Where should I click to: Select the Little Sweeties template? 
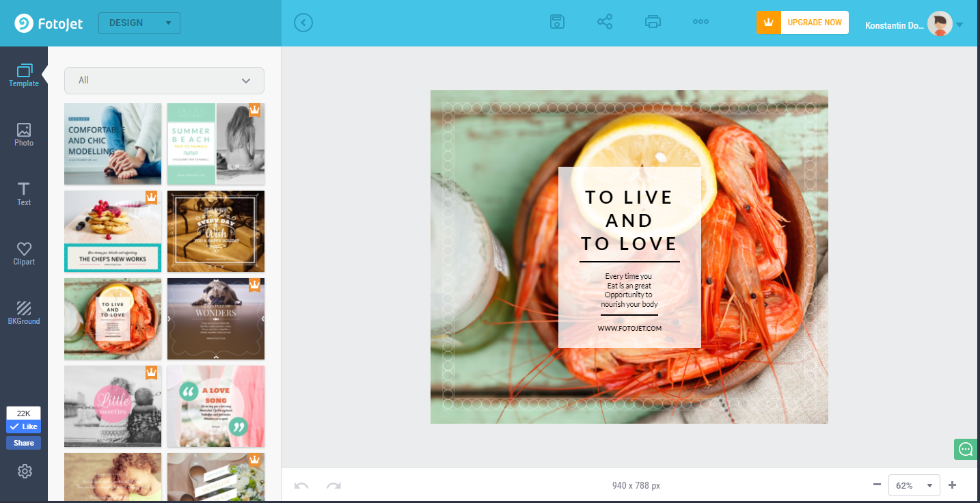[113, 407]
